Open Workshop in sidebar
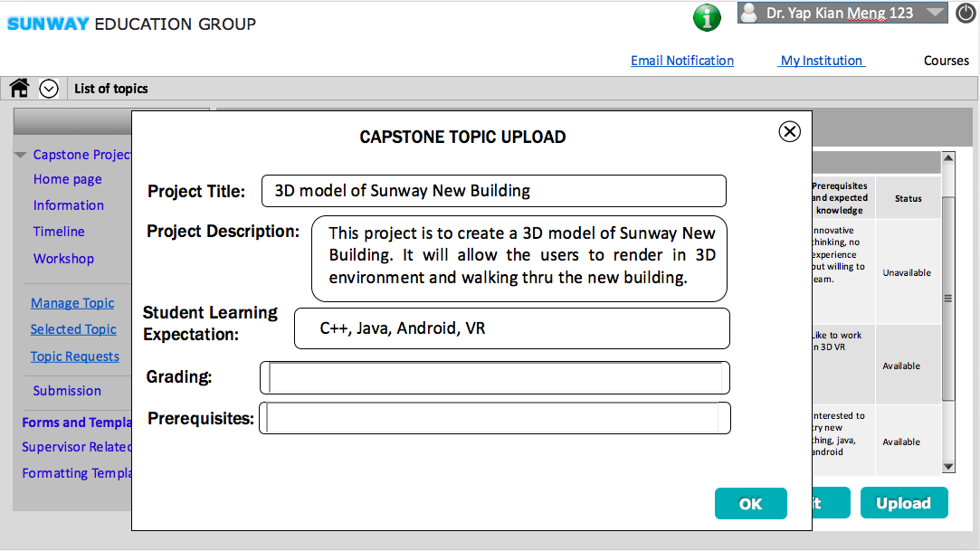Screen dimensions: 980x551 63,259
